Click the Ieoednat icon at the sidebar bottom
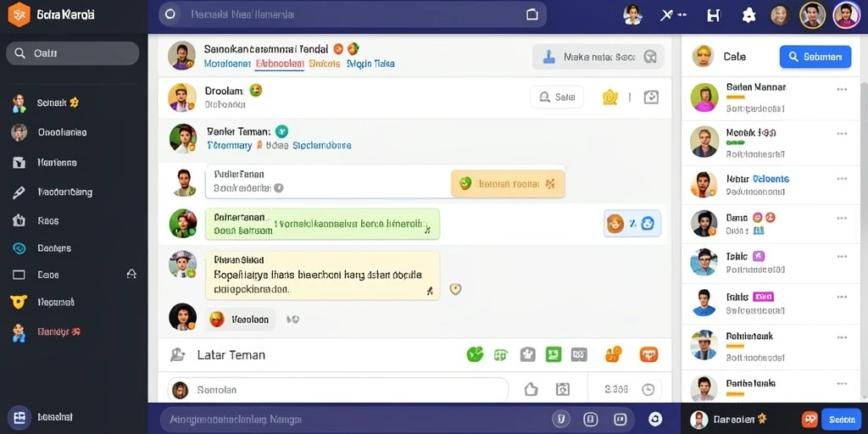 (x=19, y=417)
